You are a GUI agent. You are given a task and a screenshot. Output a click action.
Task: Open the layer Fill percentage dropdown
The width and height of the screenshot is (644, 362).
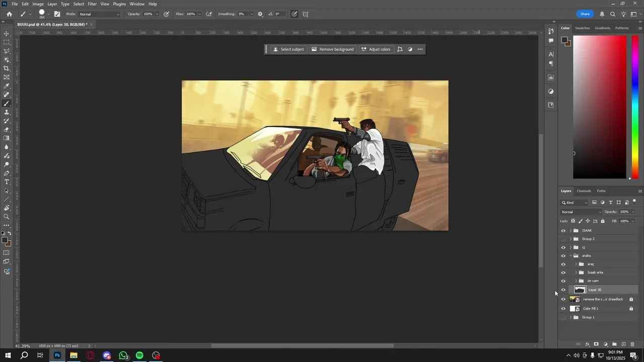(633, 221)
